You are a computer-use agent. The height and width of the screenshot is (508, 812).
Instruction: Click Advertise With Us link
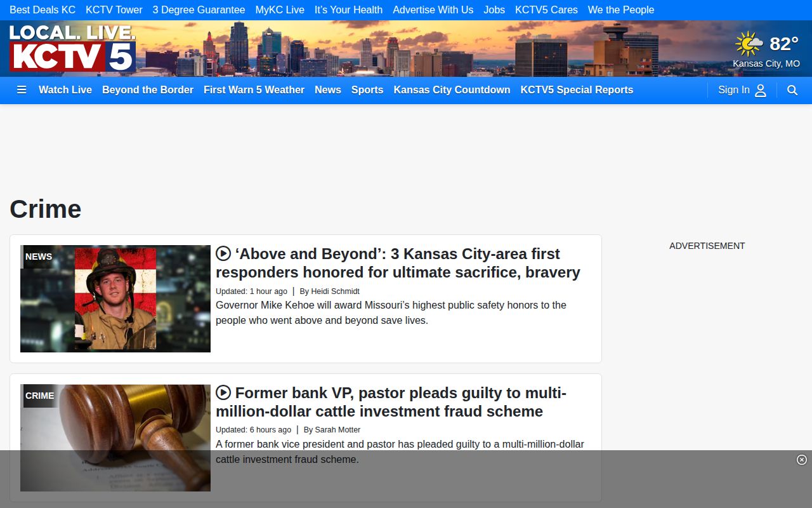click(433, 10)
